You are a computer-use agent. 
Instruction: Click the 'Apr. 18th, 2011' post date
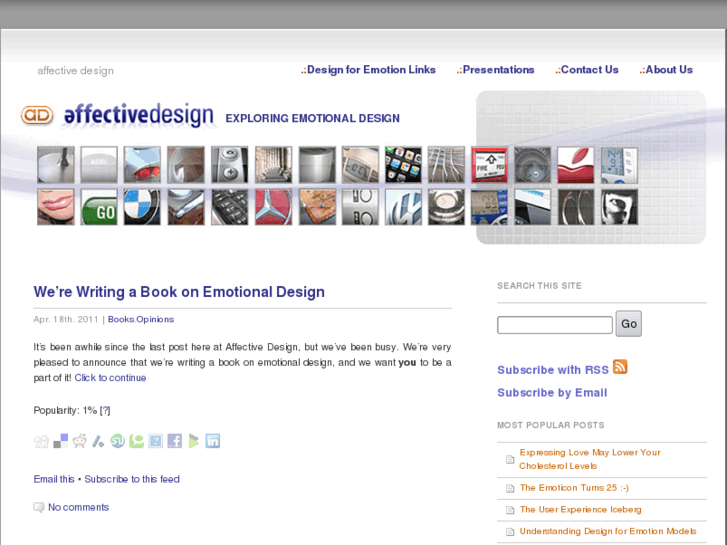tap(66, 320)
